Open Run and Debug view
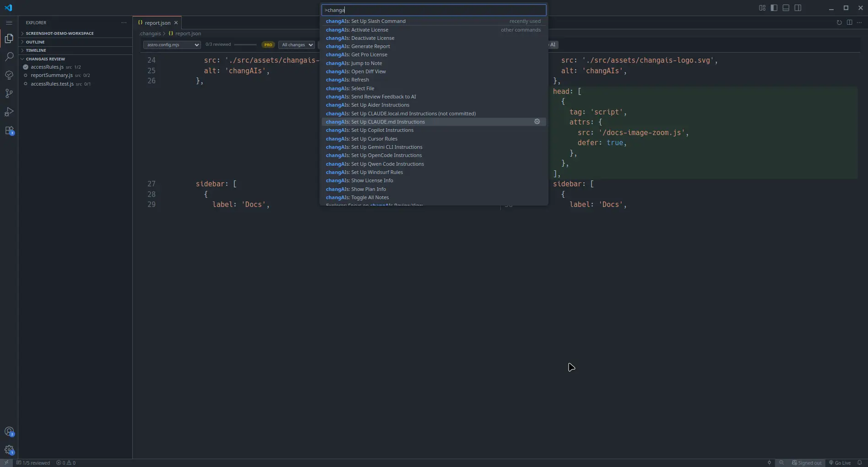 pos(9,112)
